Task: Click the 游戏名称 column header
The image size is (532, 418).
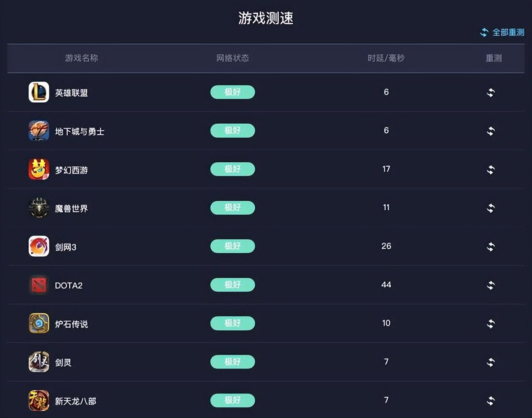Action: click(81, 58)
